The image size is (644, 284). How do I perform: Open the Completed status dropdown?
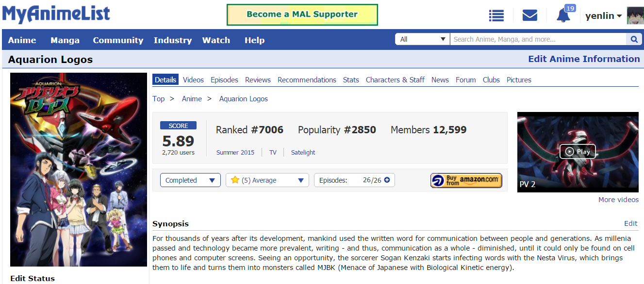coord(190,180)
